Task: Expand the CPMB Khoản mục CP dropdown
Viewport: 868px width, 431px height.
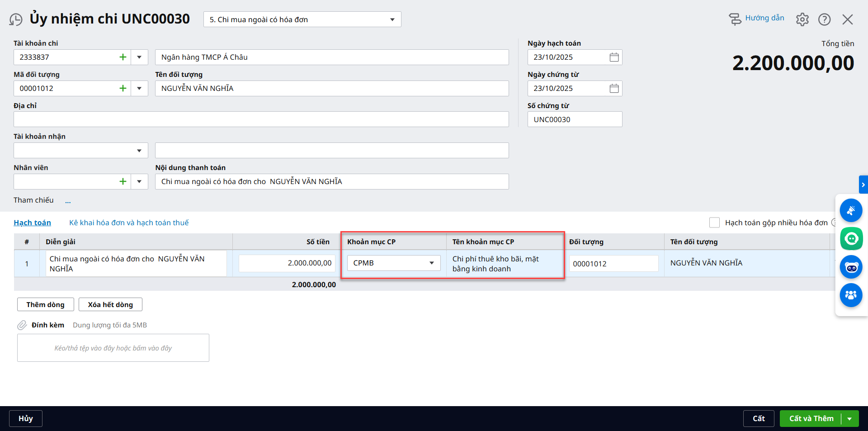Action: pos(431,263)
